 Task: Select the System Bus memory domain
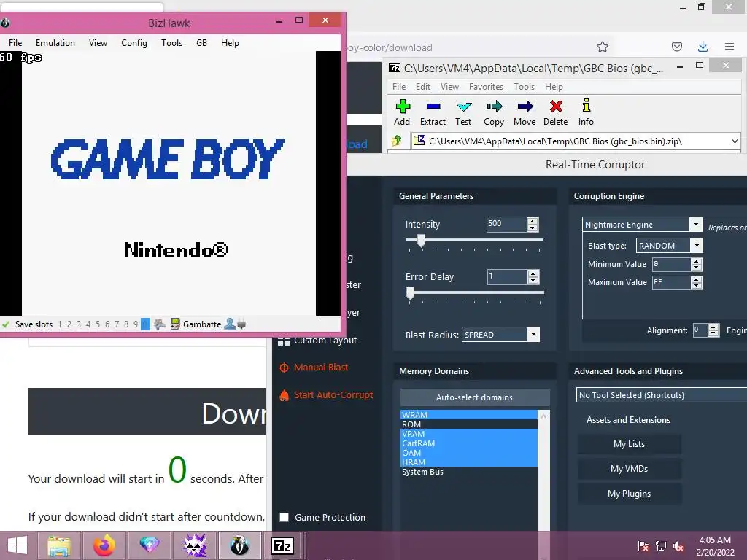click(469, 472)
